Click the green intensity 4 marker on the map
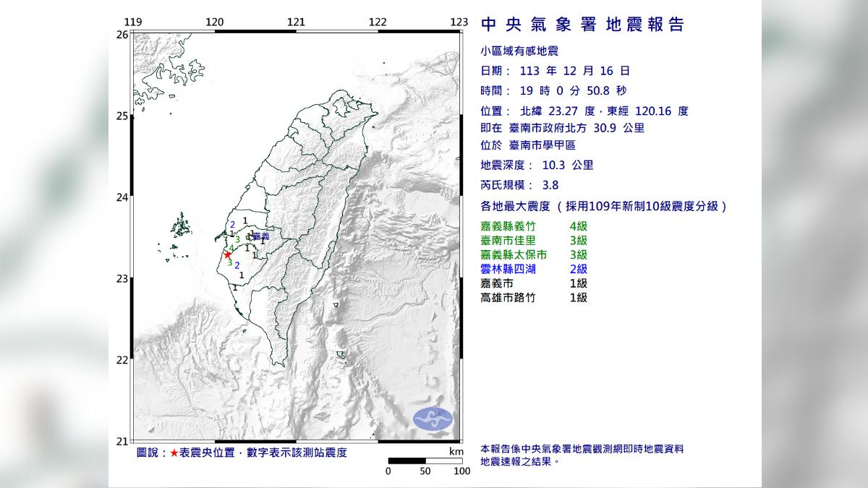This screenshot has height=488, width=868. (231, 248)
